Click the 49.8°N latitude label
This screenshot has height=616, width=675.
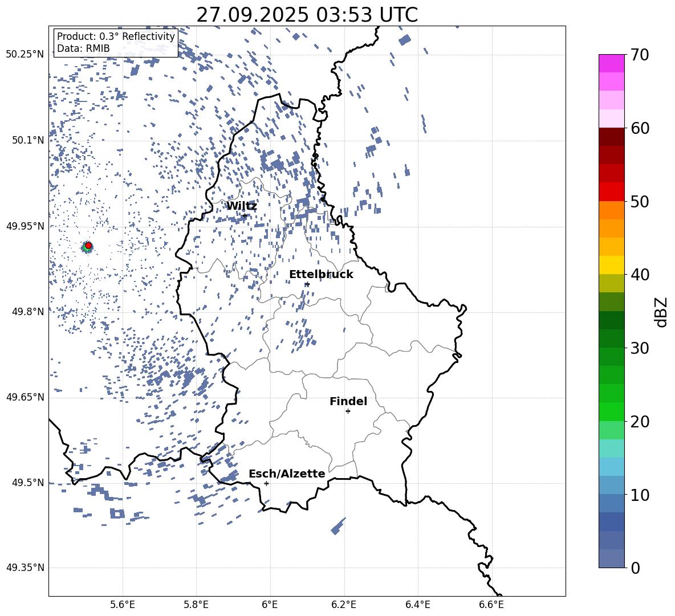point(28,312)
